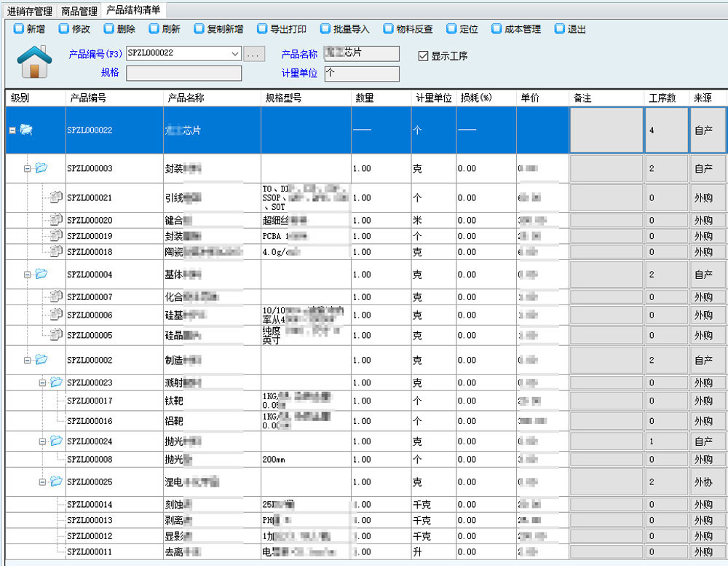Image resolution: width=728 pixels, height=566 pixels.
Task: Click the 新增 toolbar button
Action: tap(29, 29)
